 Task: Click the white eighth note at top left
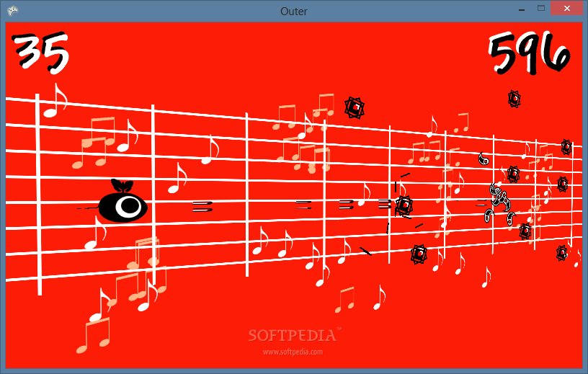coord(55,101)
